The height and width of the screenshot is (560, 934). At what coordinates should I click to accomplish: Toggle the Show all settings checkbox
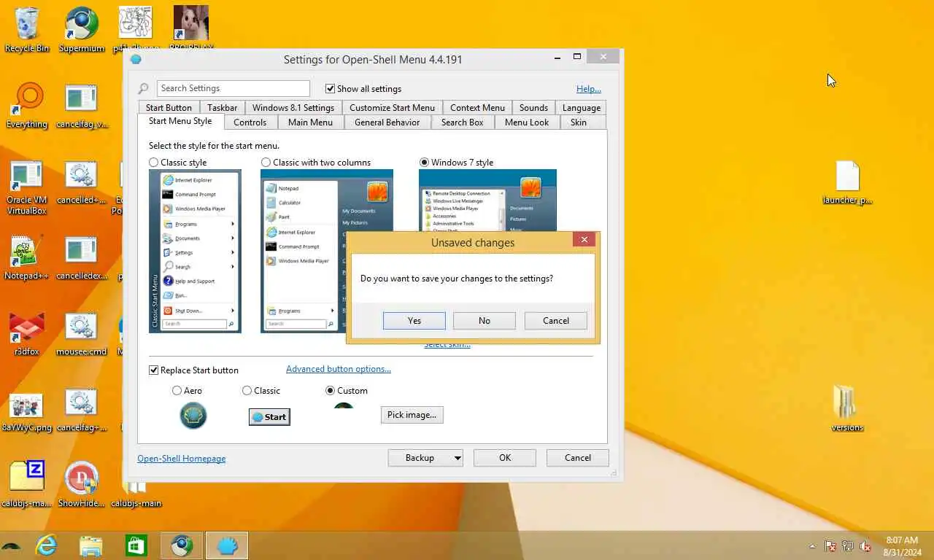tap(330, 89)
